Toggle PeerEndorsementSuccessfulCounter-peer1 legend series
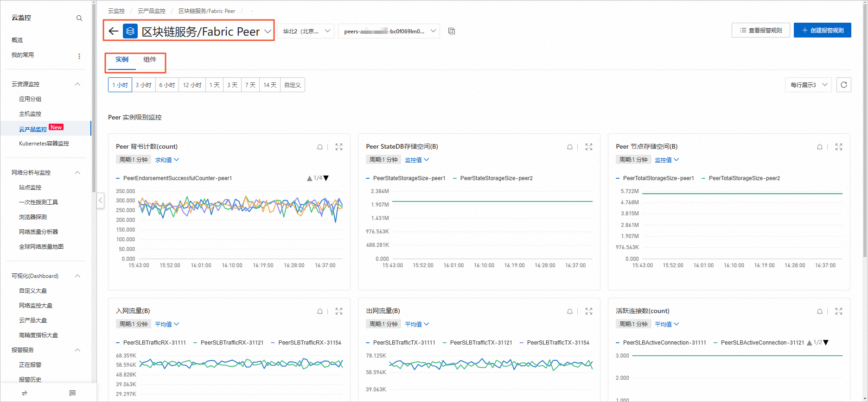The width and height of the screenshot is (868, 402). [174, 178]
